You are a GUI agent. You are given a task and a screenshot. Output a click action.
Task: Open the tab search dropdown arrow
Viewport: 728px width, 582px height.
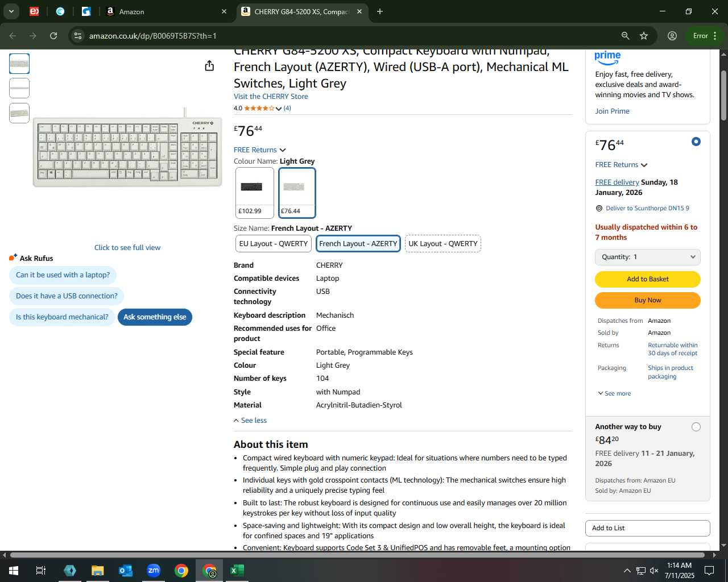pyautogui.click(x=11, y=11)
